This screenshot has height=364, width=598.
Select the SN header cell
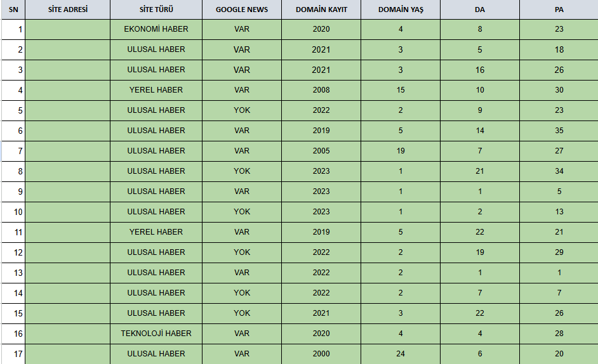coord(13,10)
